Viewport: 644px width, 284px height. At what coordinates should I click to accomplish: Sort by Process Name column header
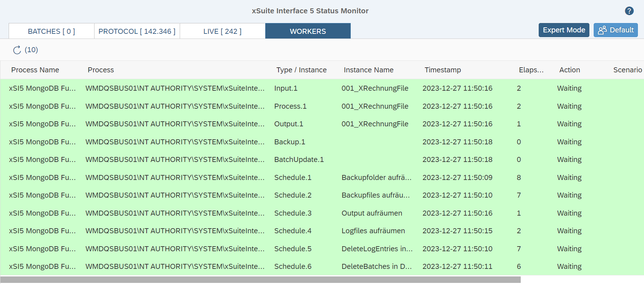point(35,70)
